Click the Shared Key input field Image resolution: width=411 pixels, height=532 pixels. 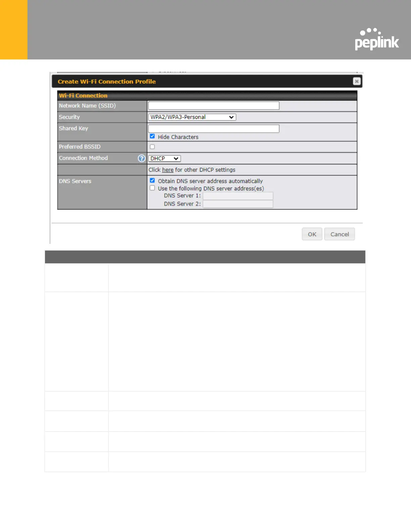coord(214,129)
